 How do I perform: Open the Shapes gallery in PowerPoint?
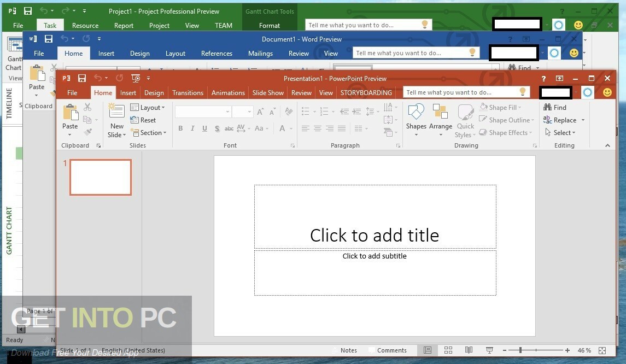point(416,120)
